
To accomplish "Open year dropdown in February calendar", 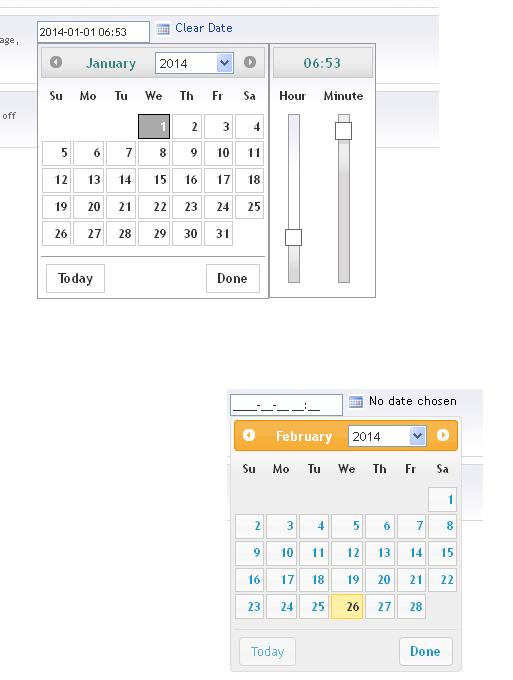I will [x=387, y=436].
